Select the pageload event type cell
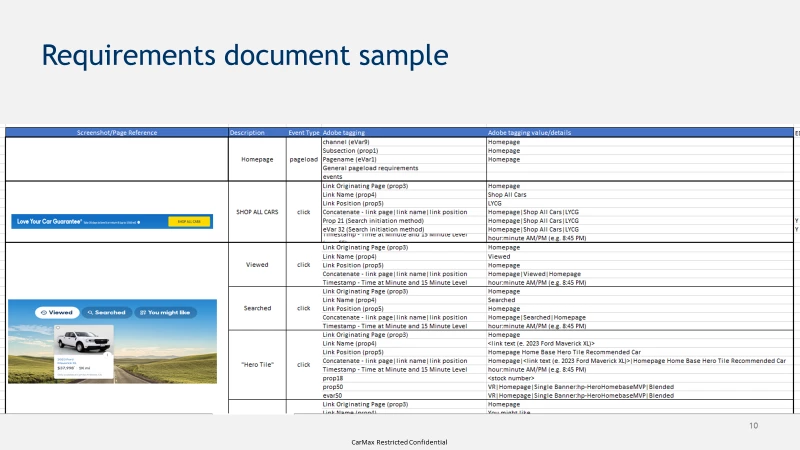This screenshot has width=800, height=450. 304,159
